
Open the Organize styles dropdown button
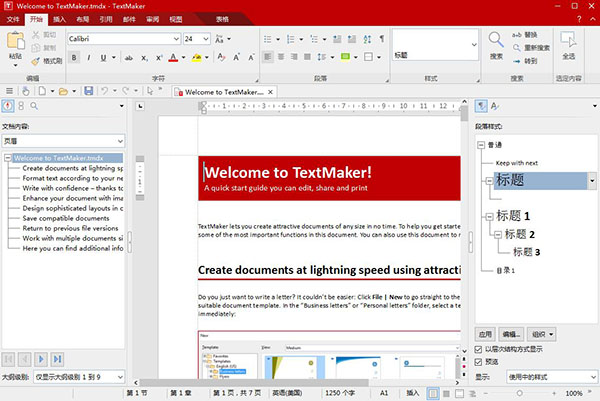coord(541,334)
